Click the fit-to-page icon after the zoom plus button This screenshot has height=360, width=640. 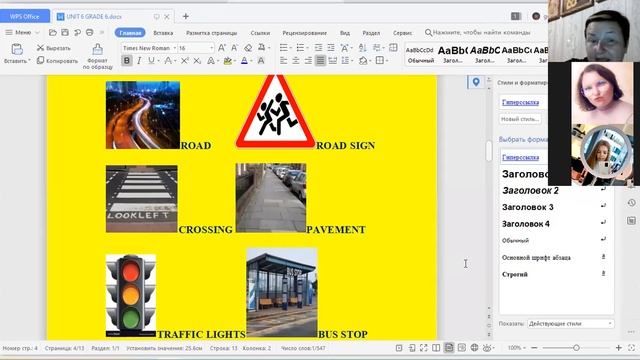(631, 348)
